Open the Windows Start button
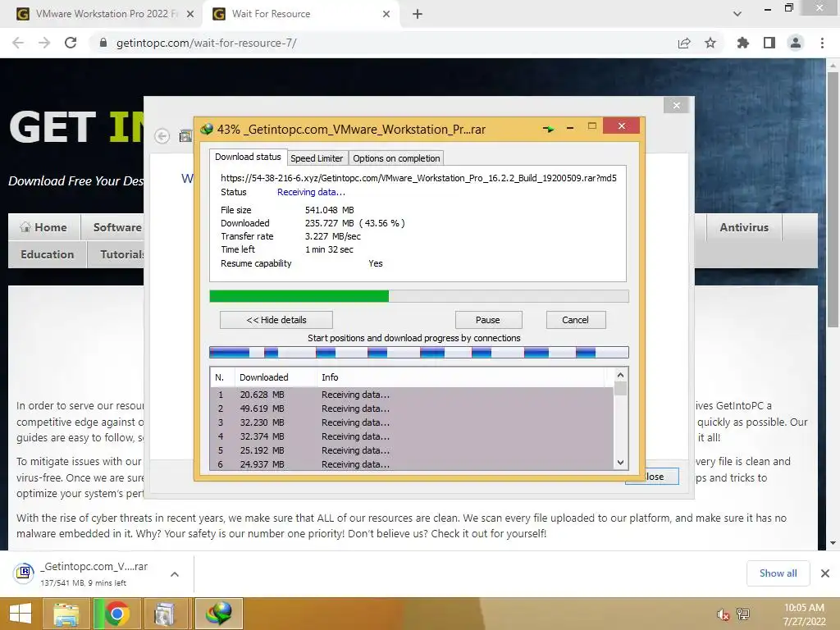 click(x=20, y=614)
